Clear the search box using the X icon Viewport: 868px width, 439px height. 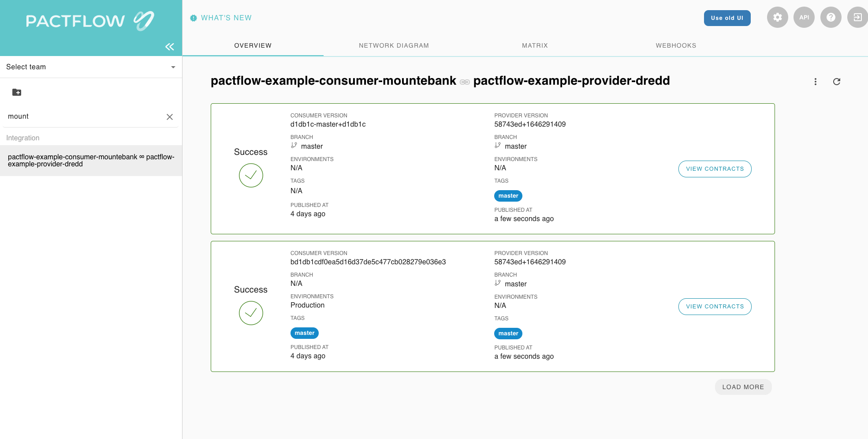pyautogui.click(x=170, y=117)
